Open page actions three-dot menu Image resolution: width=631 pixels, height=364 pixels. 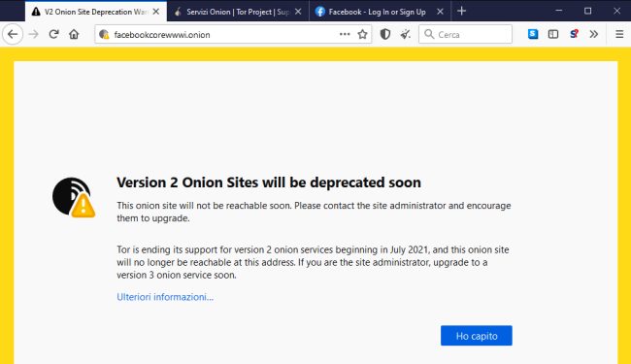tap(345, 34)
